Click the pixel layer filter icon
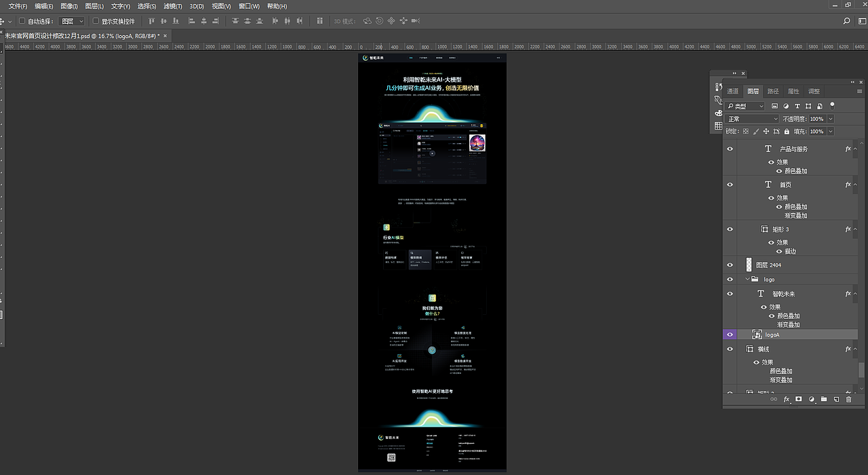 click(775, 106)
